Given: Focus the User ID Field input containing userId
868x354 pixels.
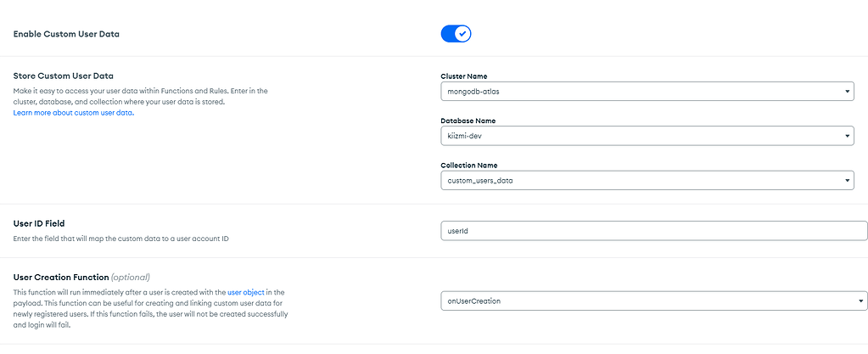Looking at the screenshot, I should pyautogui.click(x=653, y=231).
